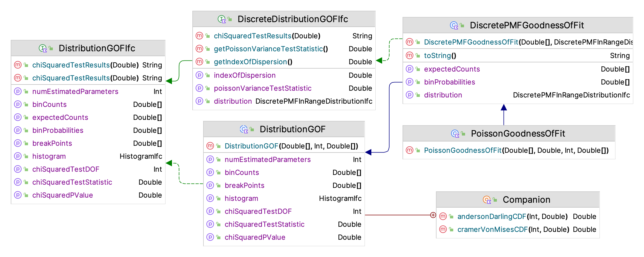Click visibility icon next to DistributionGOF title
The image size is (644, 257).
[252, 129]
